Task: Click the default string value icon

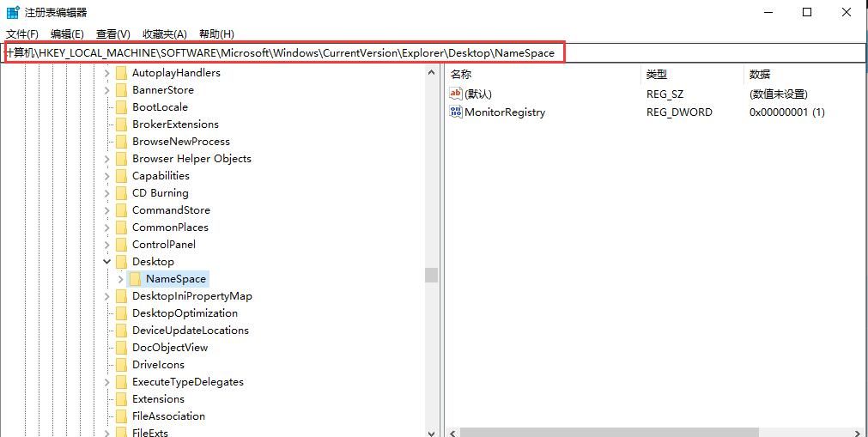Action: 456,94
